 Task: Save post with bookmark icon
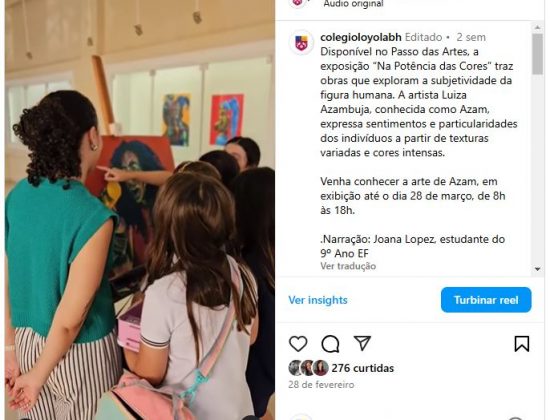coord(522,344)
